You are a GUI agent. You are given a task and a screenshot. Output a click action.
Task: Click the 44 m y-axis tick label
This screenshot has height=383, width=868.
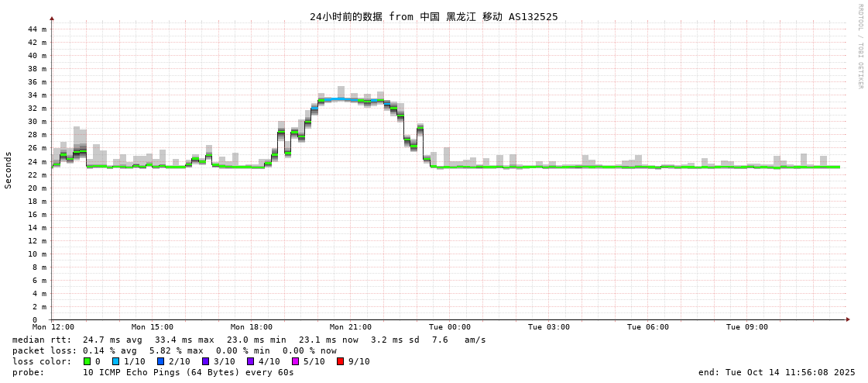(x=37, y=29)
